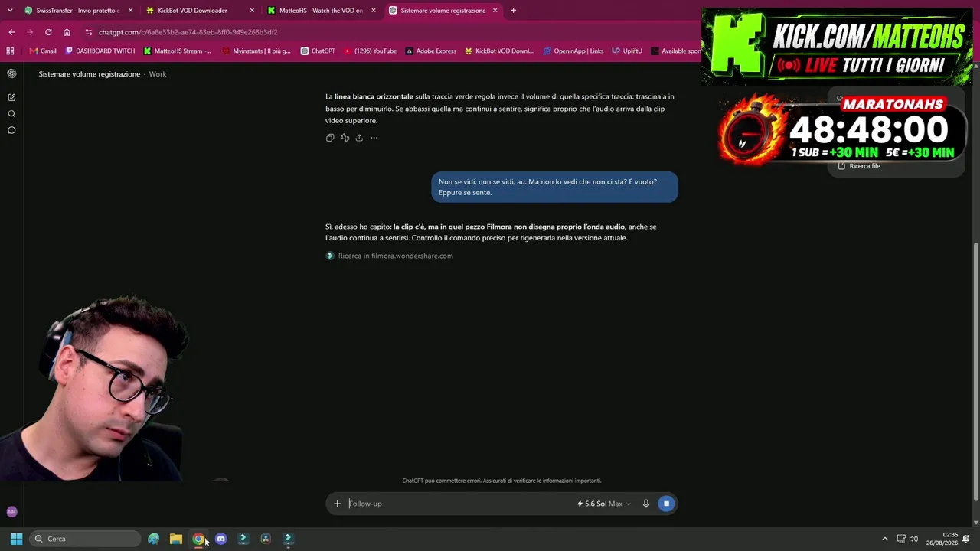Open the notifications bell in the system tray
The height and width of the screenshot is (551, 980).
966,539
